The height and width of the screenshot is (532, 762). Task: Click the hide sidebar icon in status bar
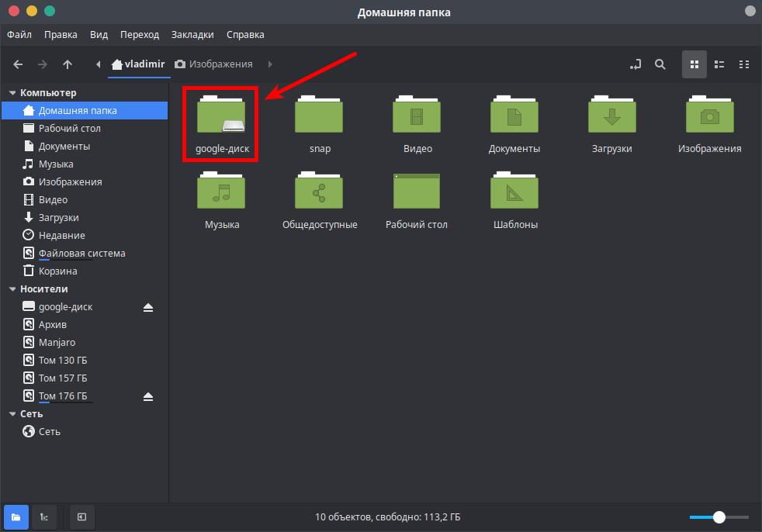point(81,516)
